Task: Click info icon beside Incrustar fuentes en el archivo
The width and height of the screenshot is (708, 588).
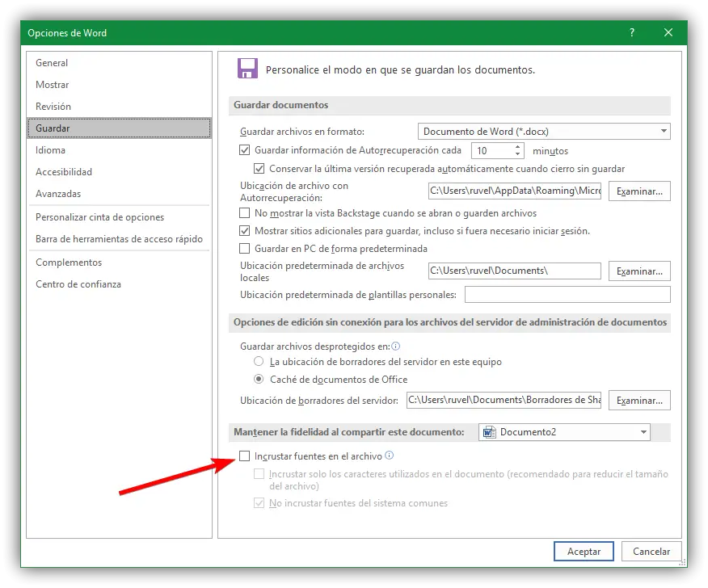Action: pos(390,456)
